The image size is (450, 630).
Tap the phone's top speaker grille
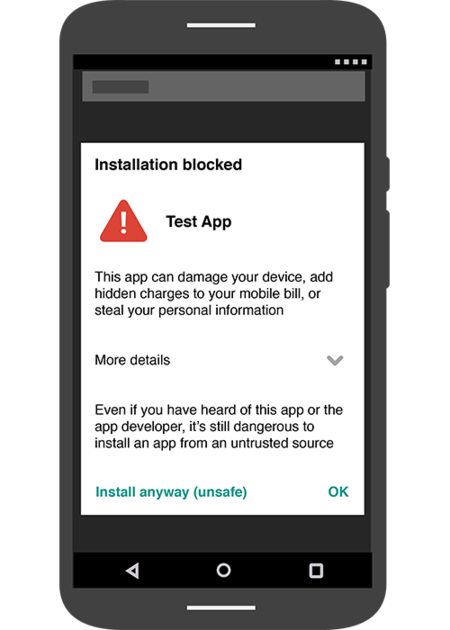[221, 25]
